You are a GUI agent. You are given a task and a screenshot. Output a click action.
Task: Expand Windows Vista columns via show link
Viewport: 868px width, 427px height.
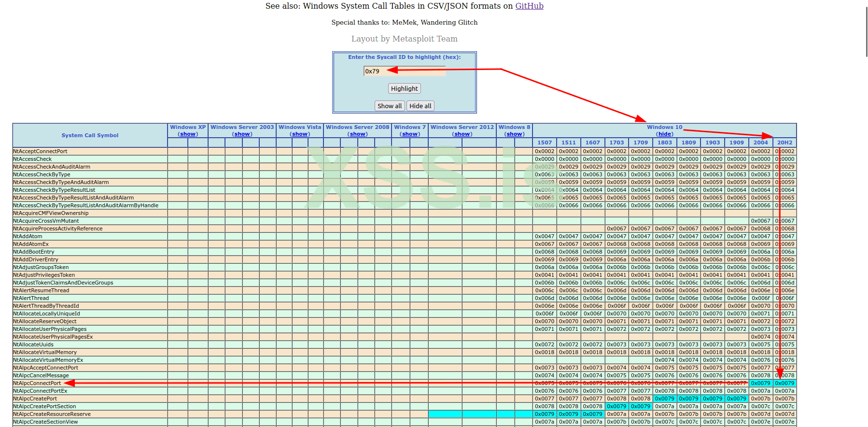[300, 134]
